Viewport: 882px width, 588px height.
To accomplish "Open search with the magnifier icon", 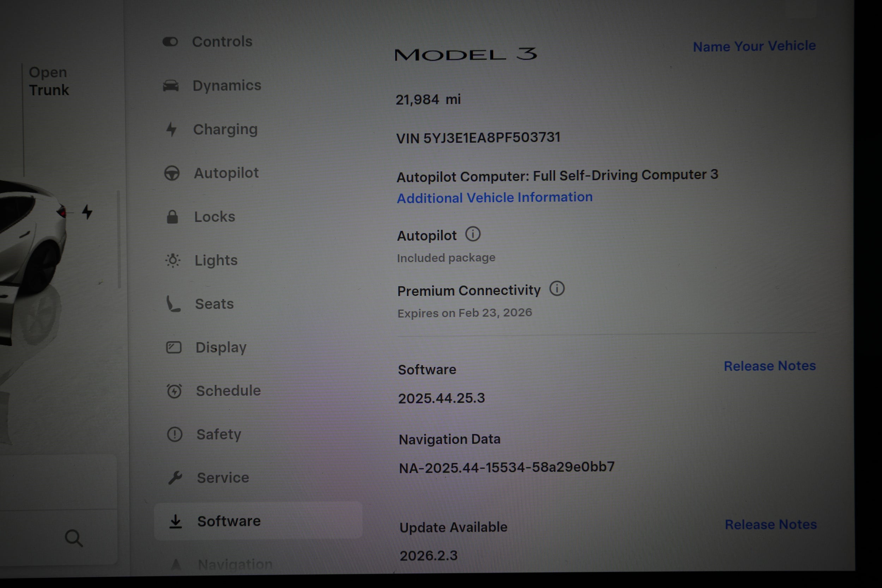I will coord(74,538).
